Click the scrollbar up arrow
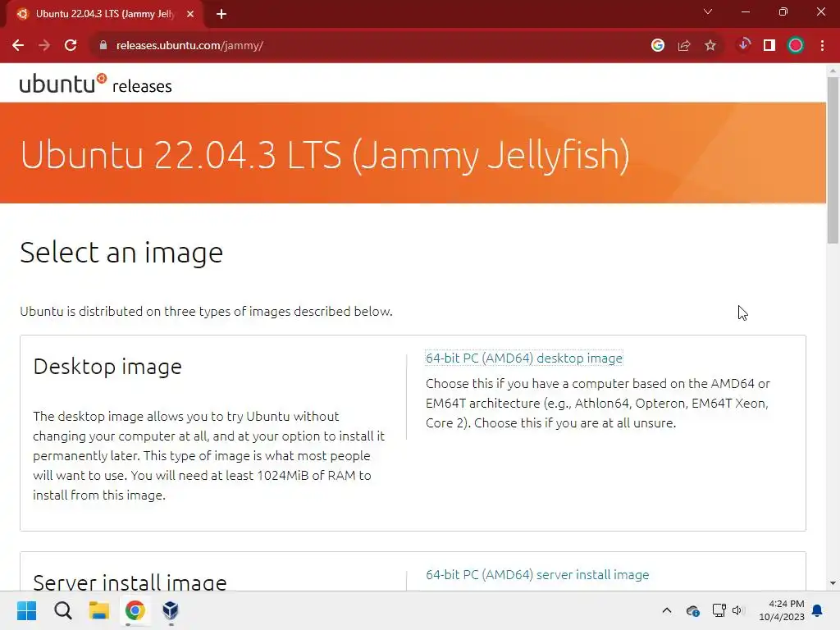 point(833,71)
